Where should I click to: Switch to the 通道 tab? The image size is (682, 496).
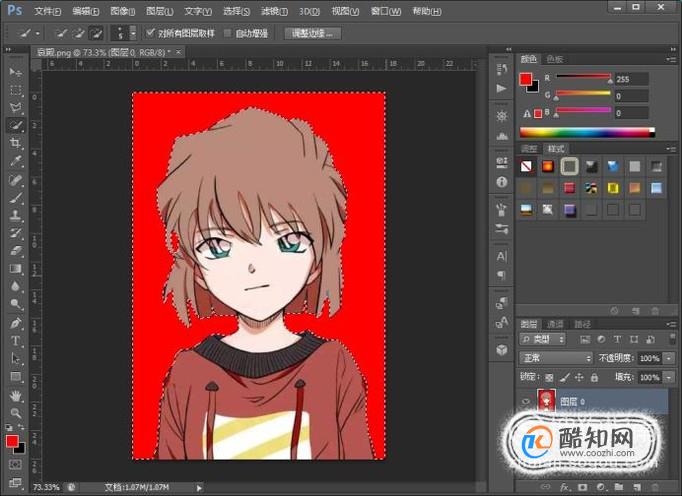pos(555,324)
